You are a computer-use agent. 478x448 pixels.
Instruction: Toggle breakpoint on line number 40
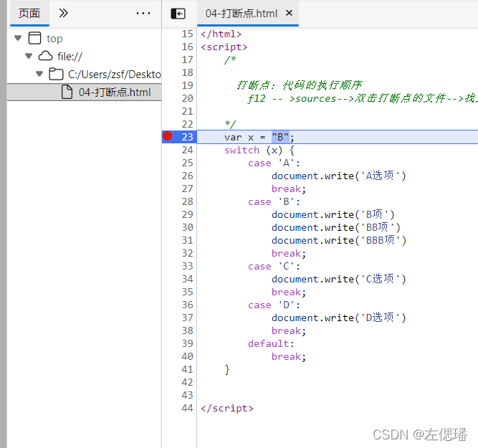(187, 356)
